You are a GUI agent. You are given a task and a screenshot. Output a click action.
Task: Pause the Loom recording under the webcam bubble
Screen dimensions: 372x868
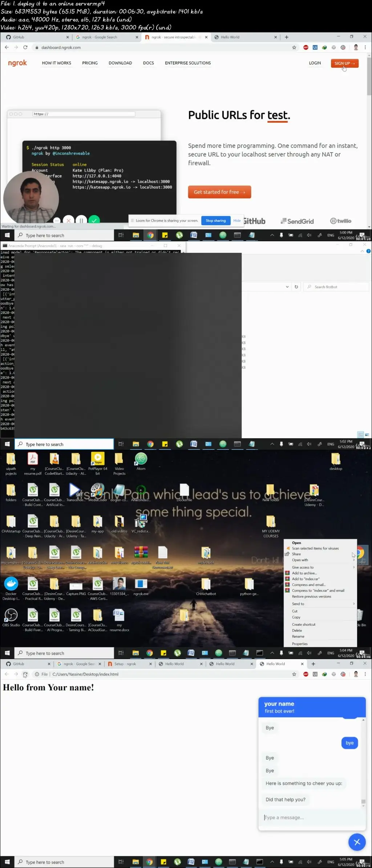point(81,221)
